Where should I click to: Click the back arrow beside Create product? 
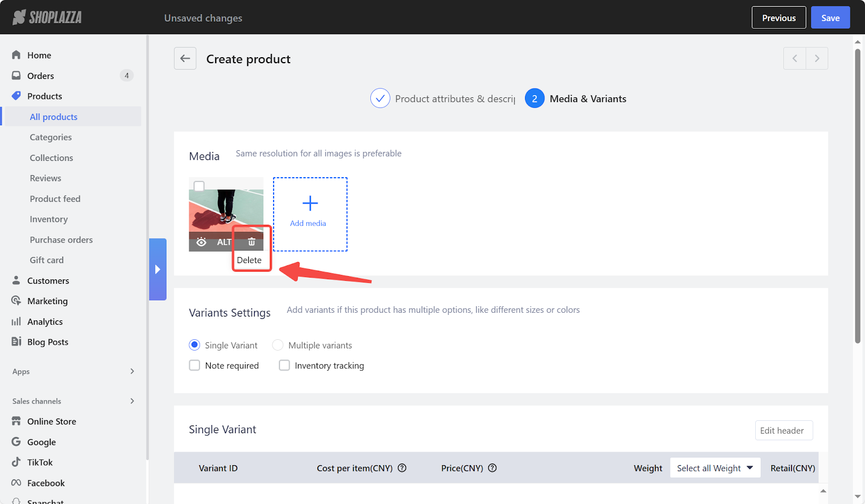(x=185, y=58)
